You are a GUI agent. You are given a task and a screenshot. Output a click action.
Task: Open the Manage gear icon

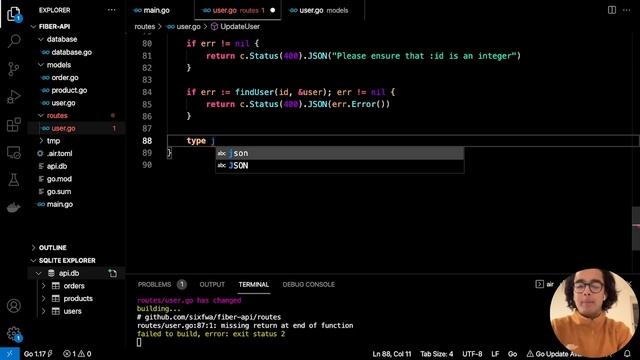(13, 333)
